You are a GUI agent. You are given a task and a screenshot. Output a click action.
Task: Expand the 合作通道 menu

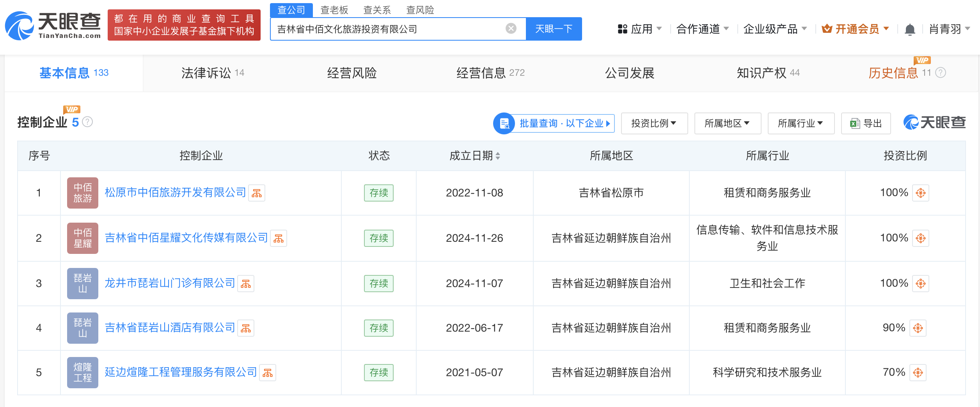pos(703,29)
